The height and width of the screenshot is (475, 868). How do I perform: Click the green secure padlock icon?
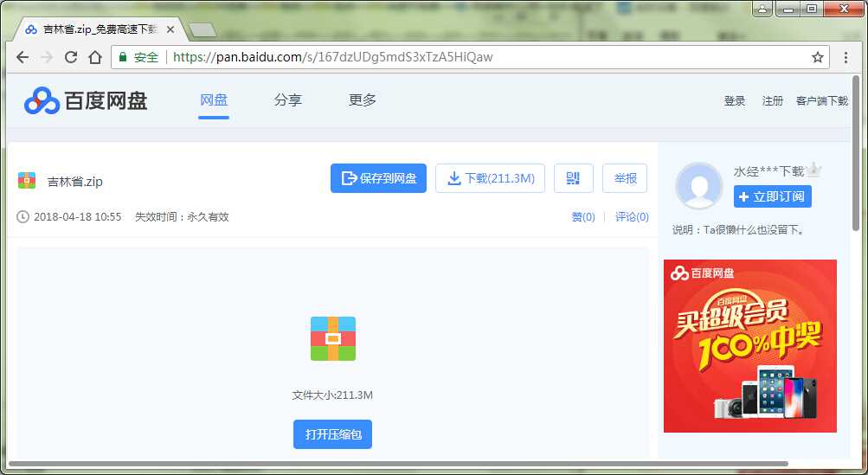pos(123,57)
